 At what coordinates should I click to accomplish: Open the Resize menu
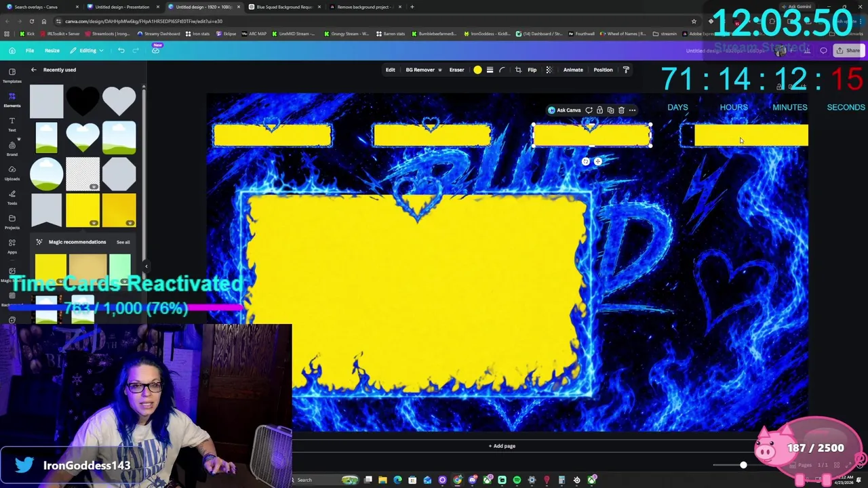click(52, 50)
